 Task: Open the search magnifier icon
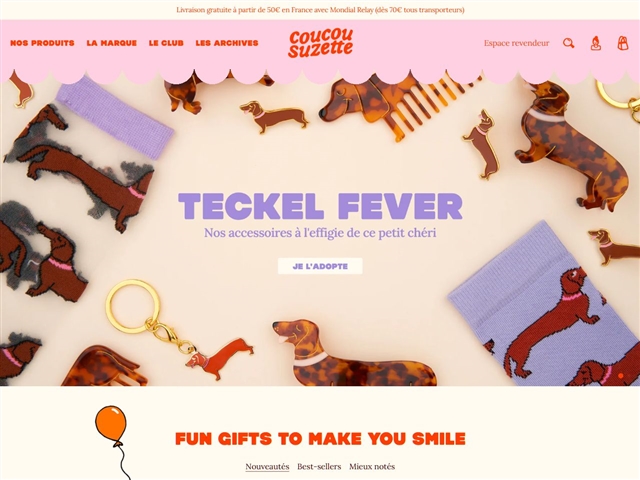[569, 43]
